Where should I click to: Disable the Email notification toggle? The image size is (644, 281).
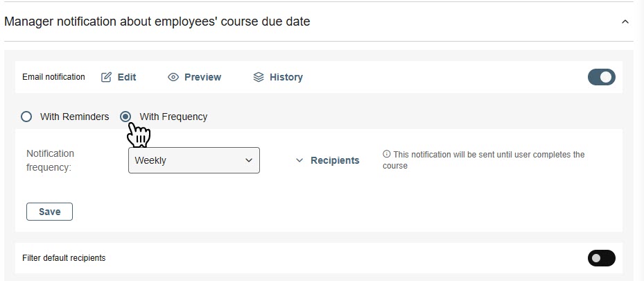[x=601, y=77]
